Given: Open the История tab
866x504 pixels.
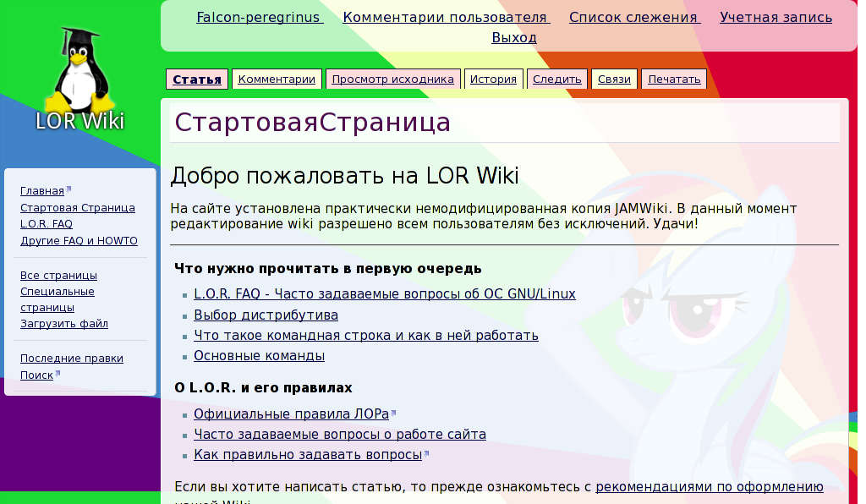Looking at the screenshot, I should pos(493,78).
